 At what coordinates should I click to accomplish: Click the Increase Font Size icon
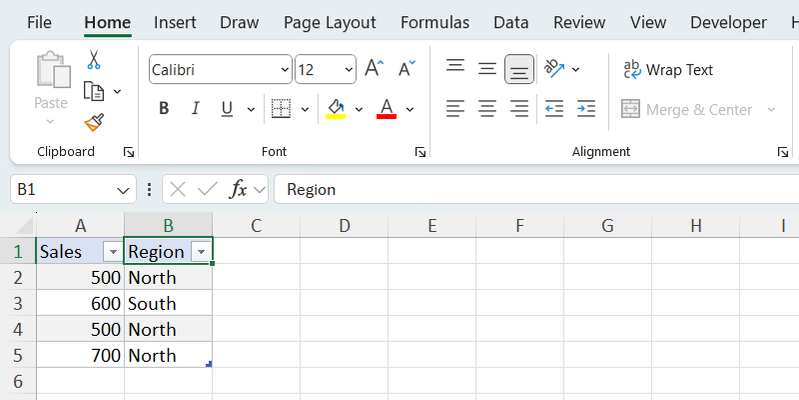[x=374, y=69]
